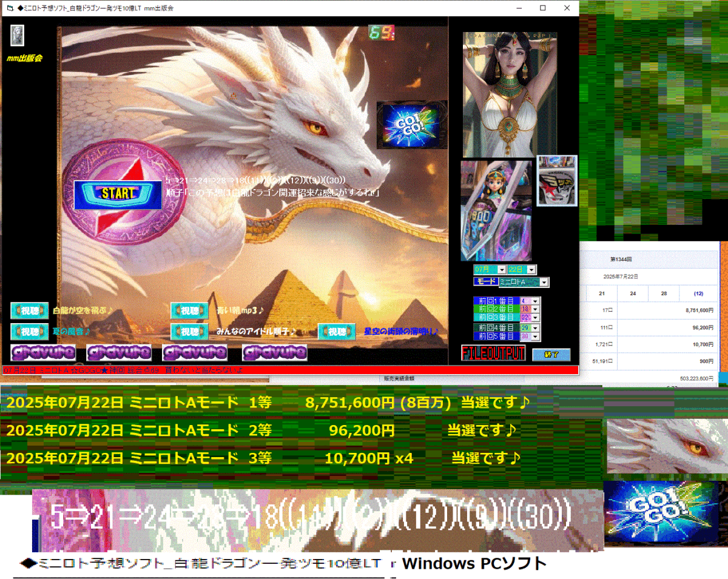Click the fourth gravure button in the row
728x579 pixels.
[275, 352]
